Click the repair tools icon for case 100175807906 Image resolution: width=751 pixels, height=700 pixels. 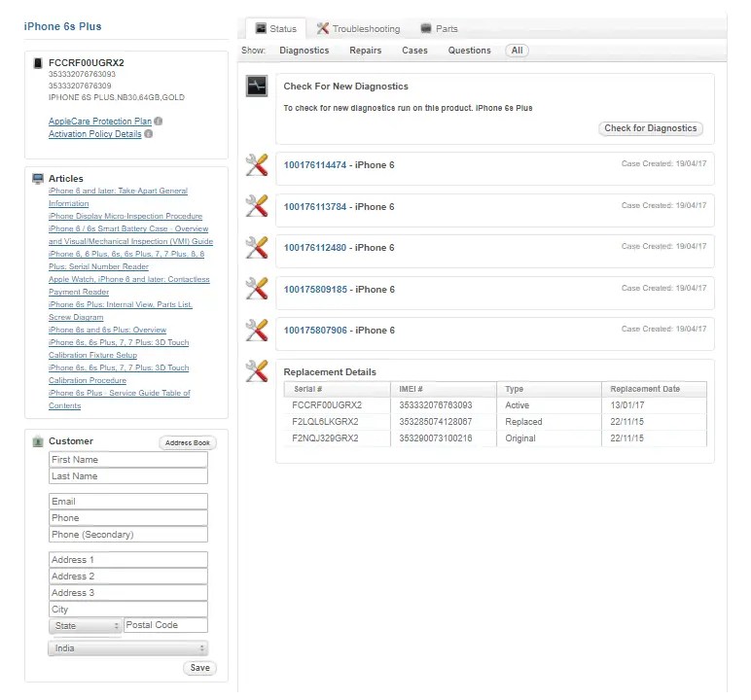pos(257,330)
